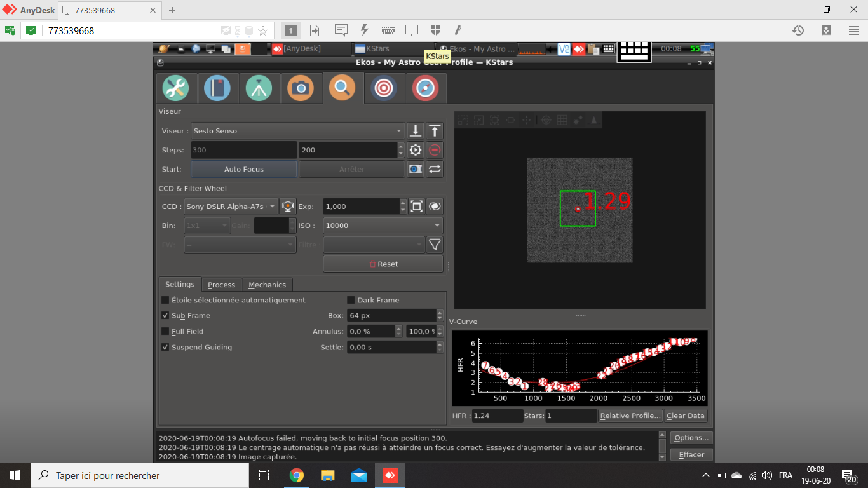Enable Étoile sélectionnée automatiquement checkbox
Viewport: 868px width, 488px height.
(x=165, y=300)
